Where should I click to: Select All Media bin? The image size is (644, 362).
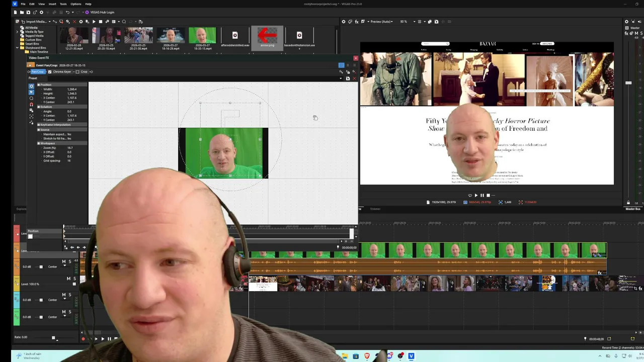(x=31, y=28)
